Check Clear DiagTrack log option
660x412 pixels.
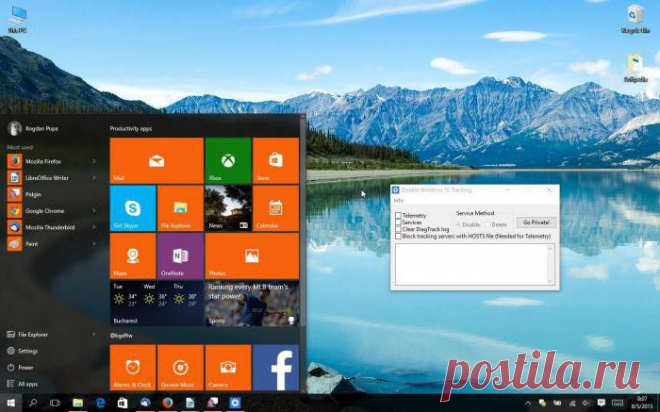pos(398,229)
